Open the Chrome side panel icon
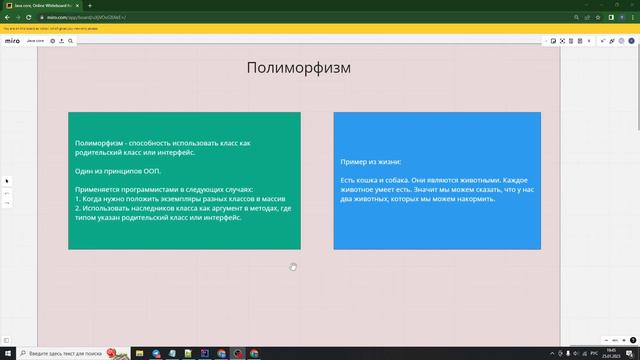Image resolution: width=640 pixels, height=360 pixels. [611, 18]
